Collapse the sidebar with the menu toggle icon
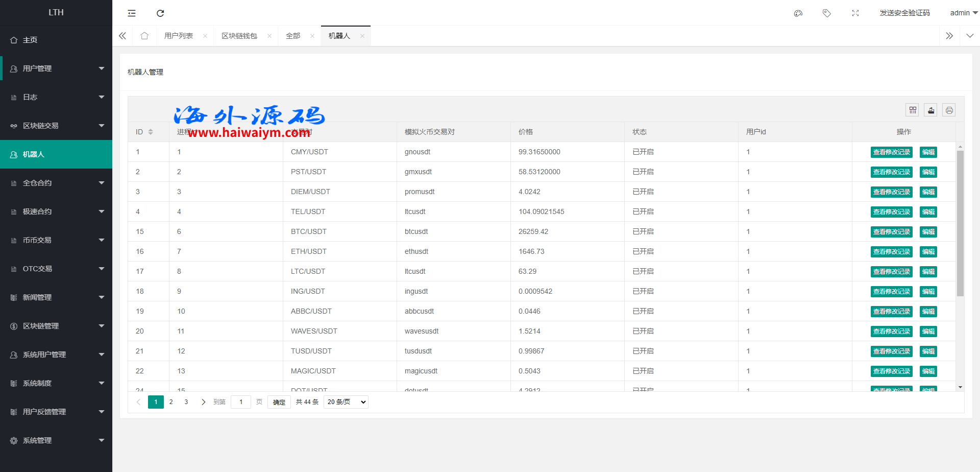The height and width of the screenshot is (472, 980). click(132, 13)
